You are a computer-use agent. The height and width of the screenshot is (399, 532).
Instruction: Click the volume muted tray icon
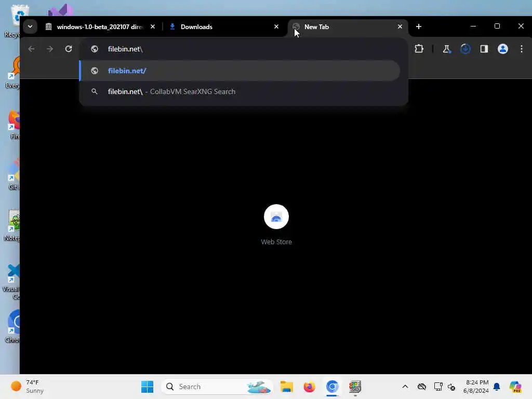click(x=451, y=387)
